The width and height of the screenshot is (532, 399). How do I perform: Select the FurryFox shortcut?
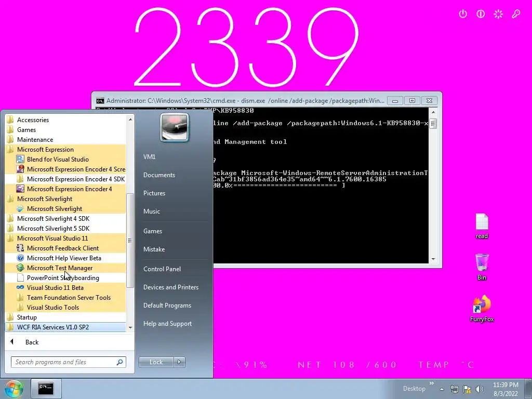(x=482, y=309)
